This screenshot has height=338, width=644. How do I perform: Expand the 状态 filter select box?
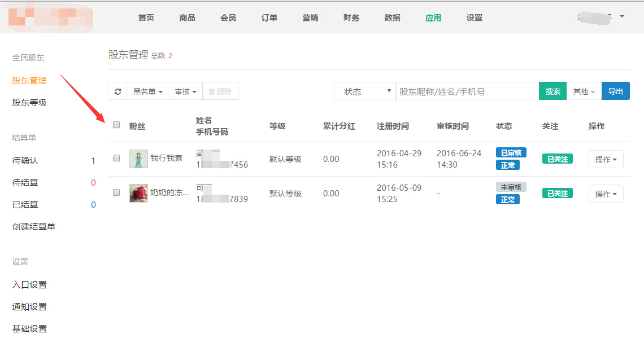coord(365,91)
